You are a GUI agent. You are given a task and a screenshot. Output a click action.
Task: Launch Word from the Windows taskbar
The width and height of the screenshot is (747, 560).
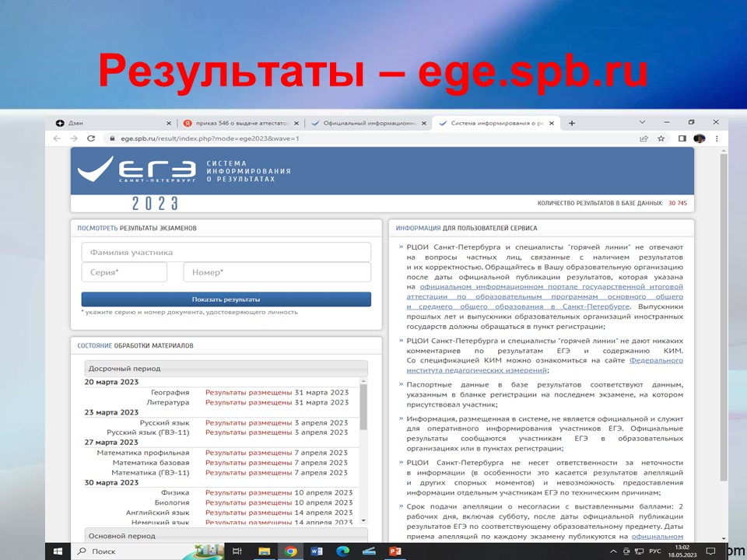tap(317, 551)
